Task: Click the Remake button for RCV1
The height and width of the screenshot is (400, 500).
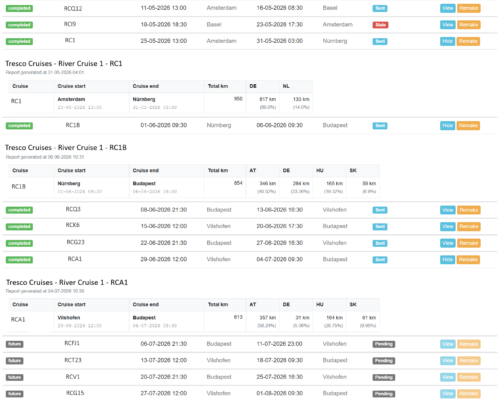Action: point(469,377)
